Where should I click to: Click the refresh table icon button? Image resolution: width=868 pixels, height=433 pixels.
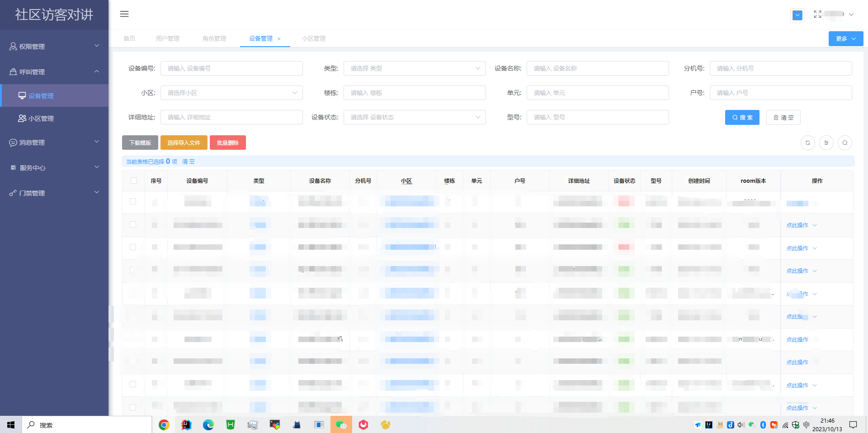pos(808,143)
